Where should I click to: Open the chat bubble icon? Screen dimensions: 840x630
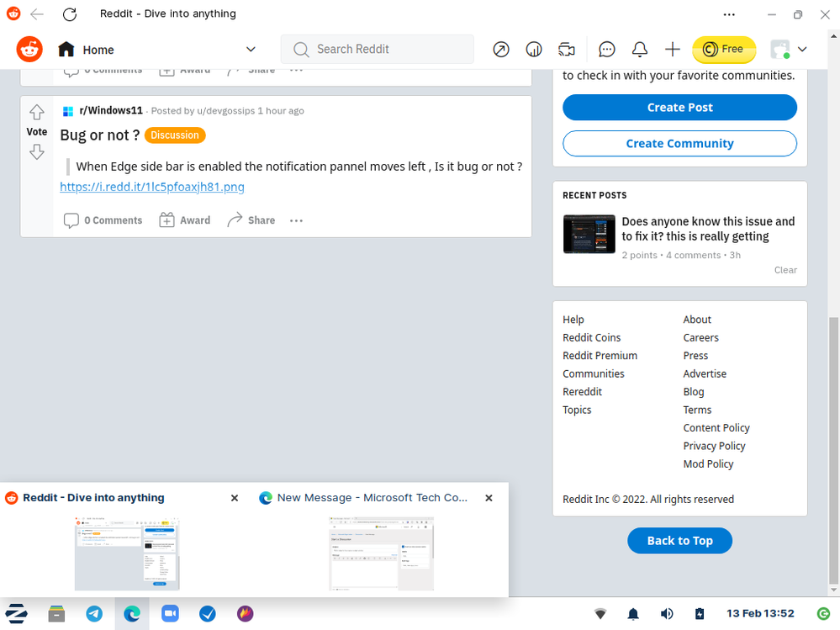point(606,50)
